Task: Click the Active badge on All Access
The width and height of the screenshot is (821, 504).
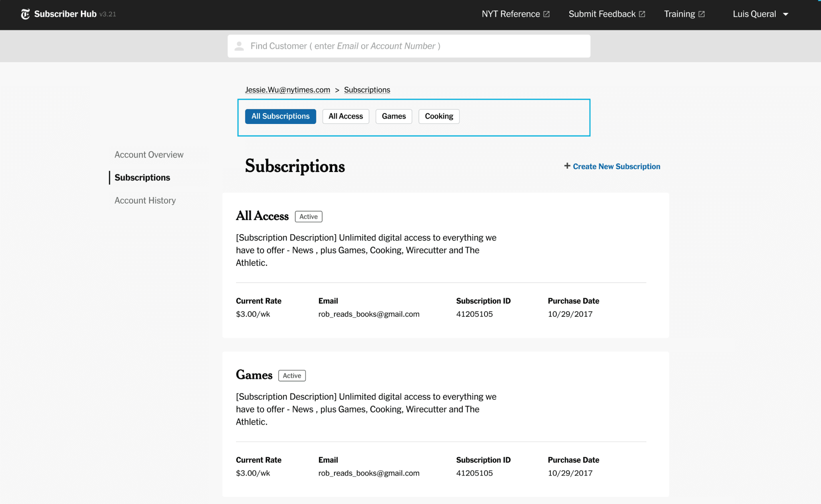Action: point(308,217)
